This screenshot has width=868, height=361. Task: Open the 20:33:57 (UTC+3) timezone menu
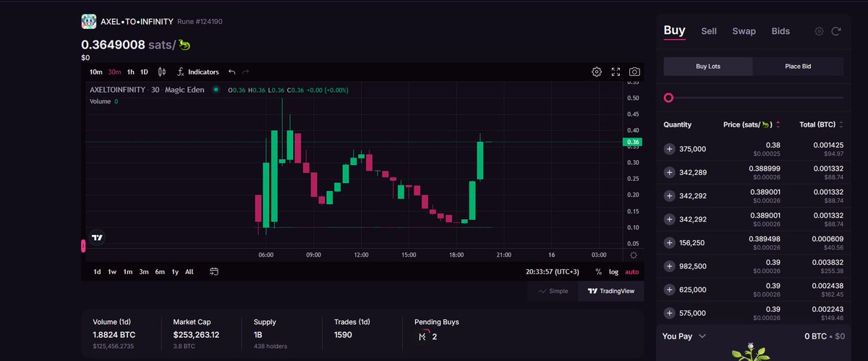(x=553, y=272)
